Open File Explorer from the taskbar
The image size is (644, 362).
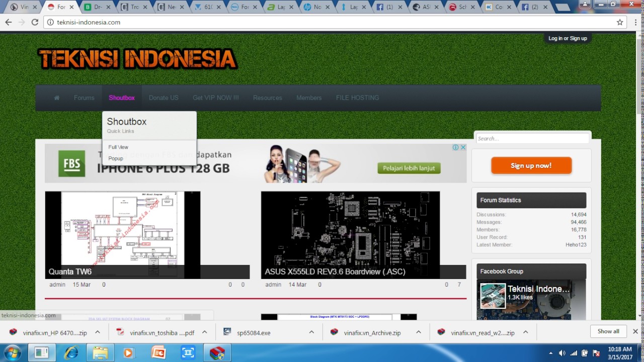(x=100, y=352)
